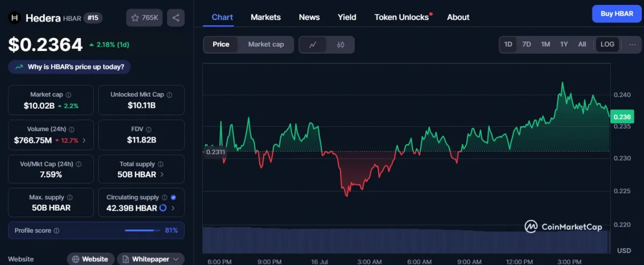Click the verified circulating supply badge
This screenshot has height=265, width=644.
(x=173, y=198)
